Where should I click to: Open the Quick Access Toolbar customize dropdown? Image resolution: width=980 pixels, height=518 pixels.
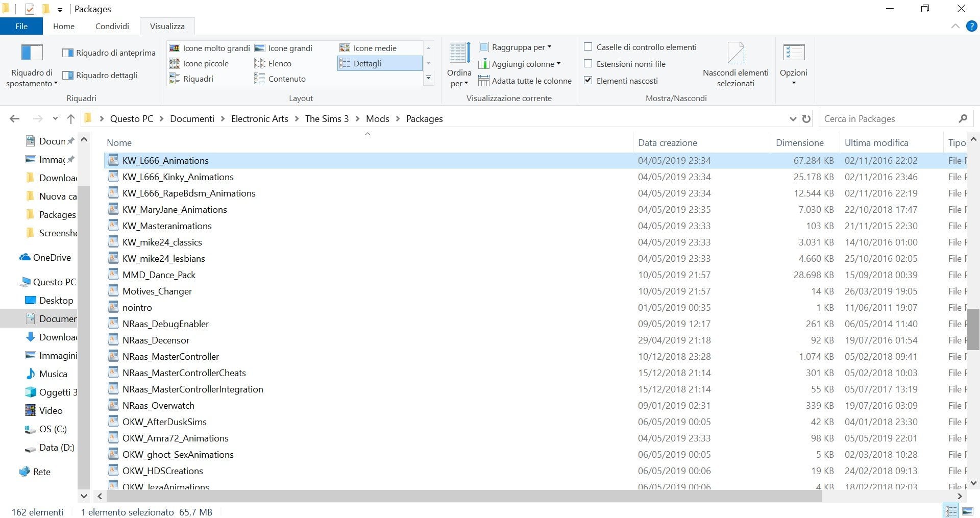[60, 9]
